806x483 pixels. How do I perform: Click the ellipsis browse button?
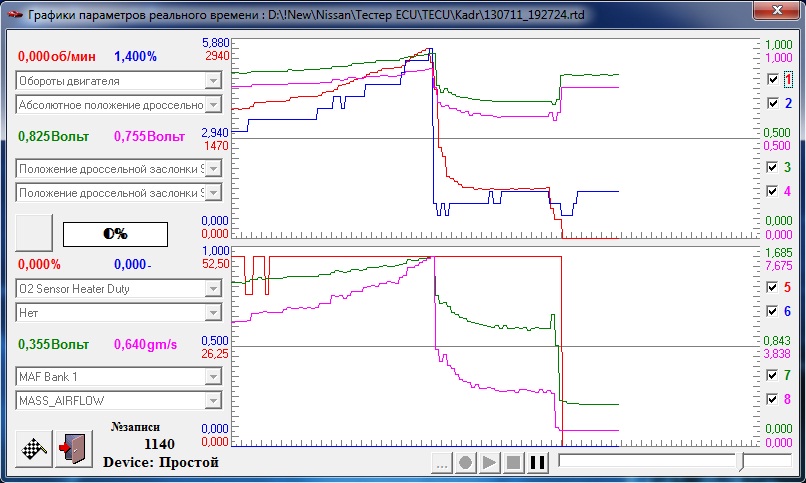point(441,462)
